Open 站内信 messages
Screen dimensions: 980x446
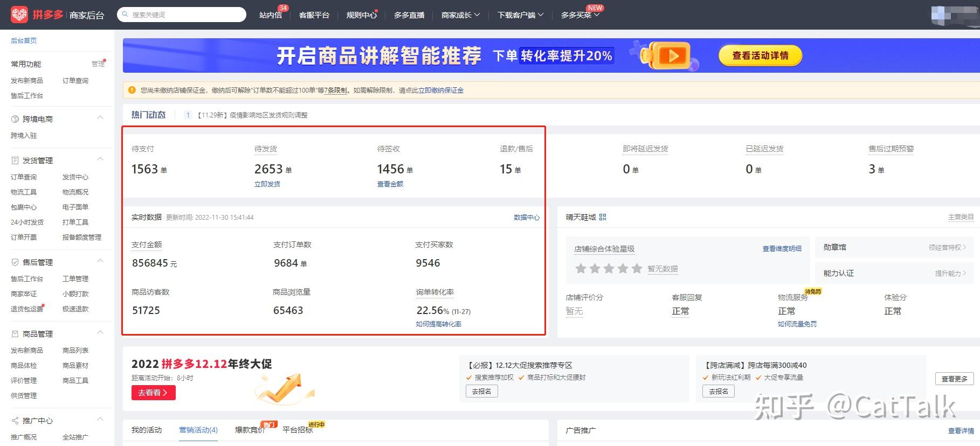tap(271, 15)
